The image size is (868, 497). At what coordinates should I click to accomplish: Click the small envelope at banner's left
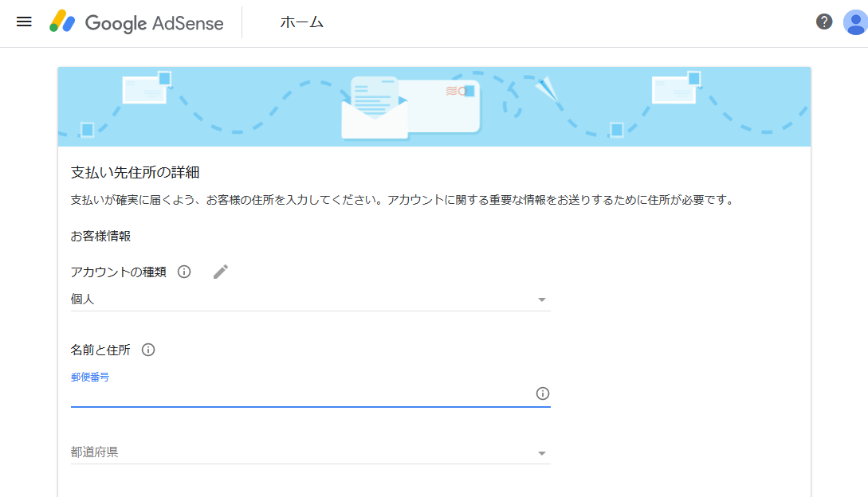coord(146,89)
